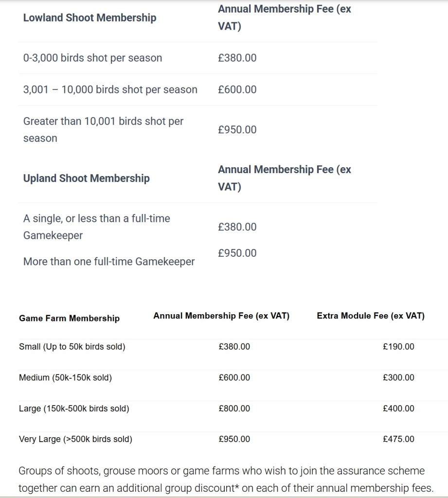Click the £190.00 extra module fee
448x498 pixels.
(398, 347)
